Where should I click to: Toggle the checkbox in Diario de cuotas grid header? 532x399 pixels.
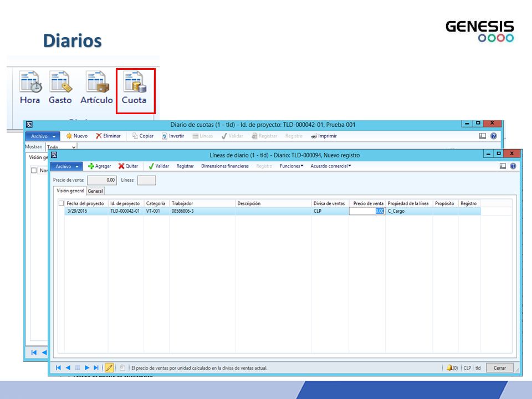[34, 170]
